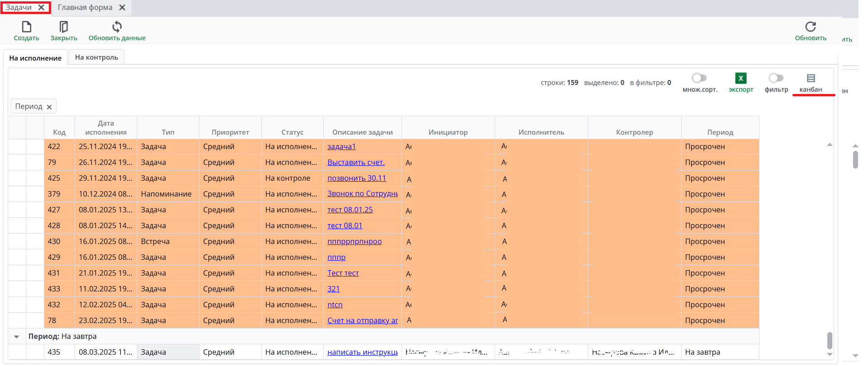Click the grid's vertical scrollbar down arrow
Image resolution: width=868 pixels, height=366 pixels.
click(830, 355)
